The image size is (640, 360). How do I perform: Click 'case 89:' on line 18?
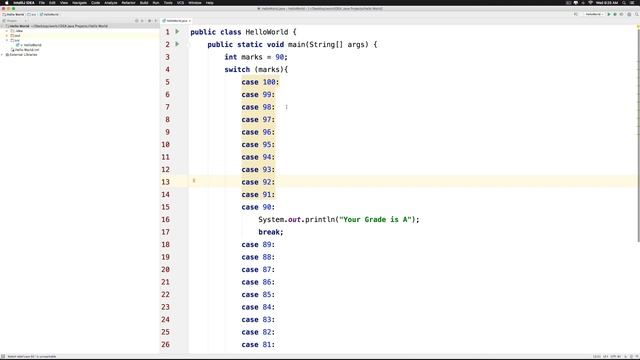(x=258, y=244)
